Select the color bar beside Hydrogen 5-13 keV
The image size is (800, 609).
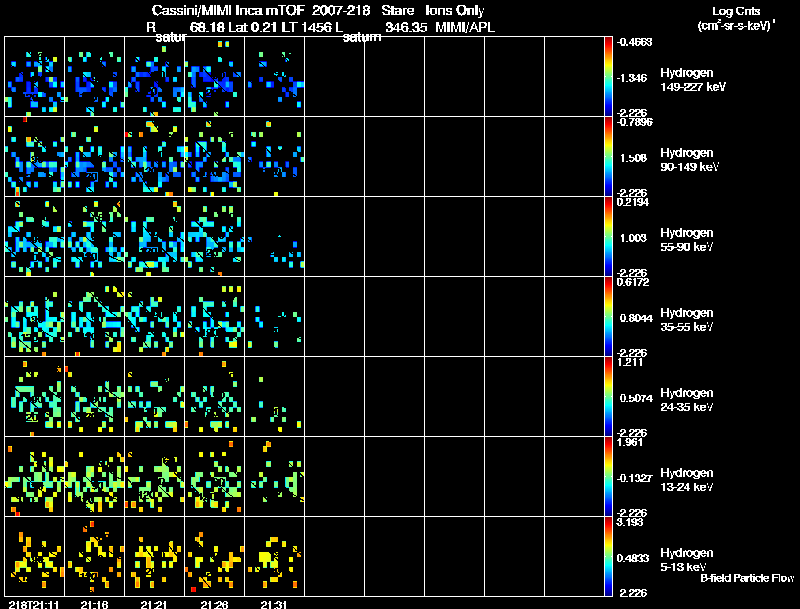pos(608,557)
